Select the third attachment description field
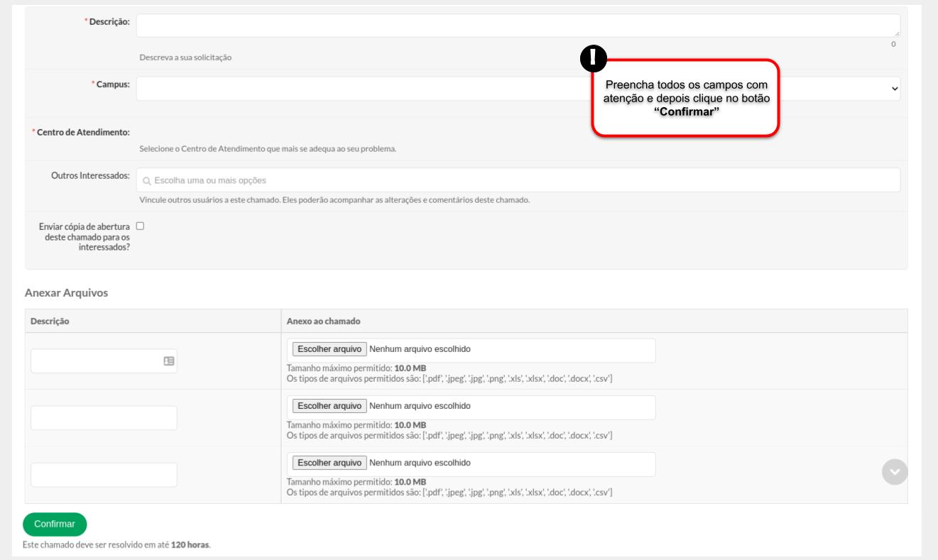 104,475
